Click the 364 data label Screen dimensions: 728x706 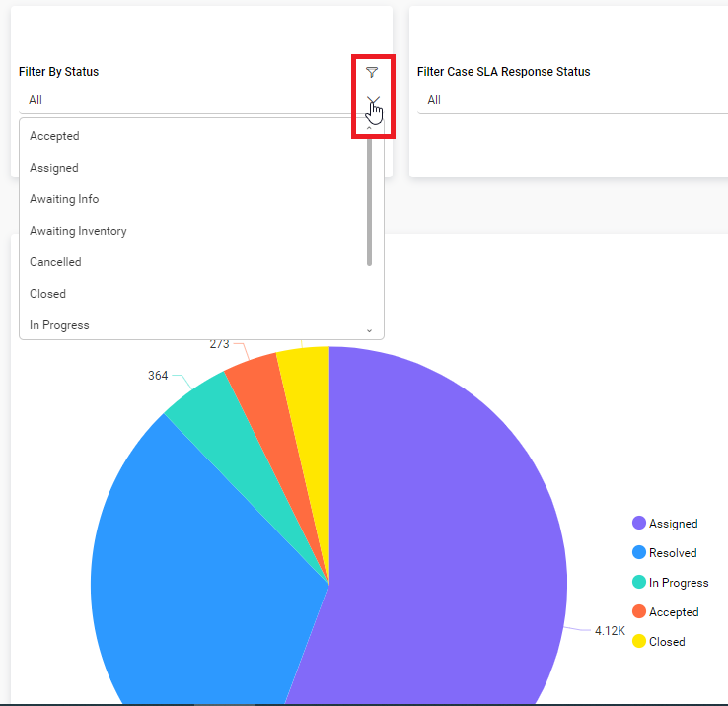(x=158, y=376)
